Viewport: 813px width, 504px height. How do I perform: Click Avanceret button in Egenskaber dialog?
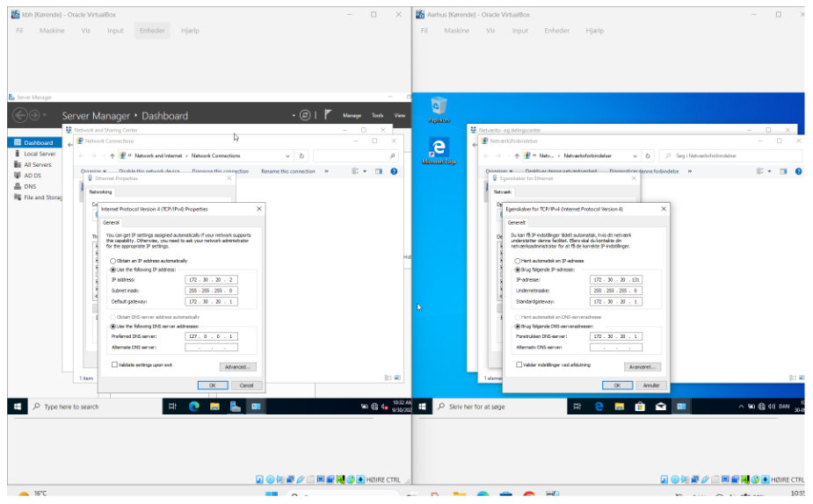pyautogui.click(x=642, y=367)
